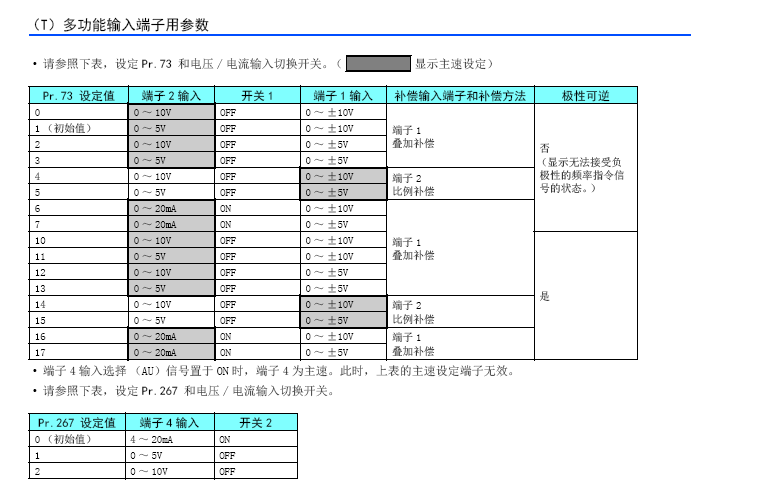
Task: Select the '端子 1 输入' header cell
Action: (343, 96)
